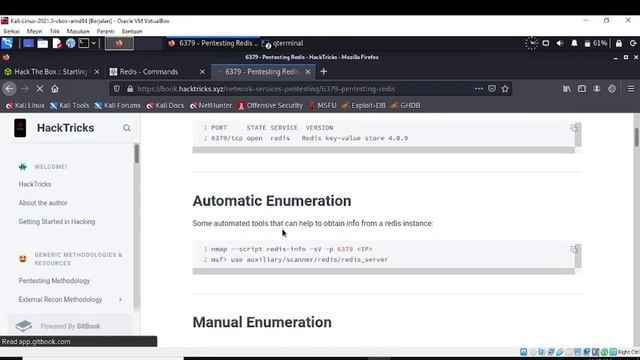
Task: Check the battery 61% indicator
Action: [x=596, y=43]
